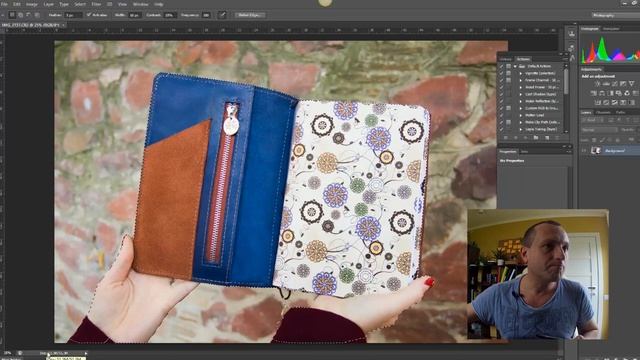
Task: Add a Black & White adjustment
Action: pos(610,93)
